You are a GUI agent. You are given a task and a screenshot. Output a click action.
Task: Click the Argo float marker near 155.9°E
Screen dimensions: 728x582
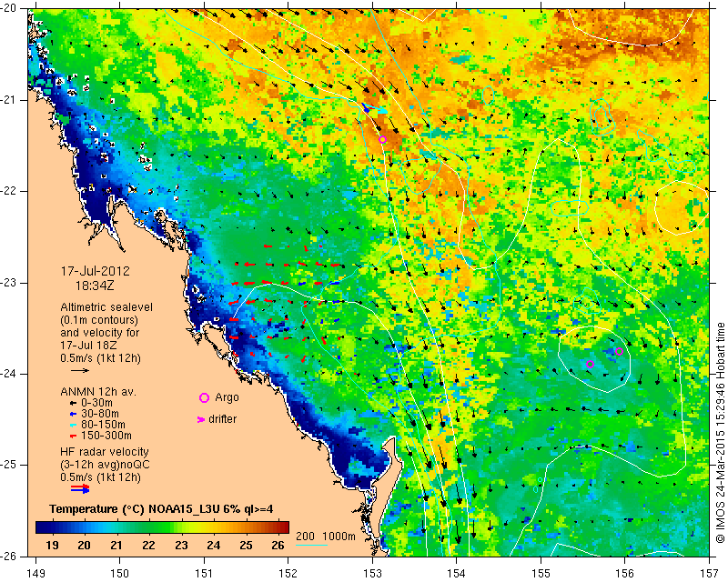[619, 351]
